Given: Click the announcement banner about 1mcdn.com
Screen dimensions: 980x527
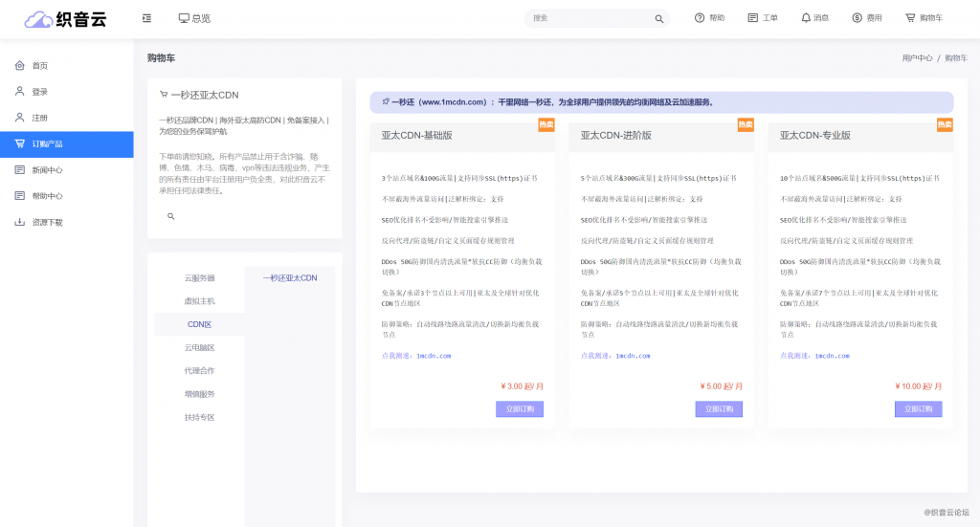Looking at the screenshot, I should [661, 102].
